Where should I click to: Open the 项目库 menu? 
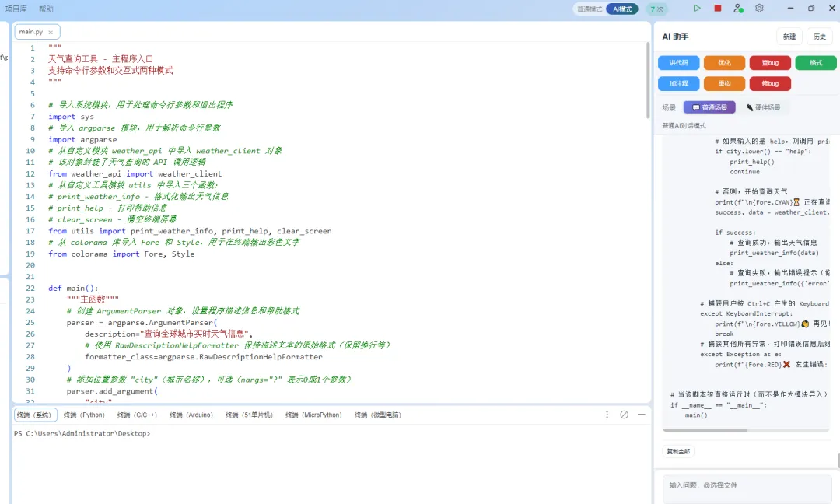click(x=16, y=9)
